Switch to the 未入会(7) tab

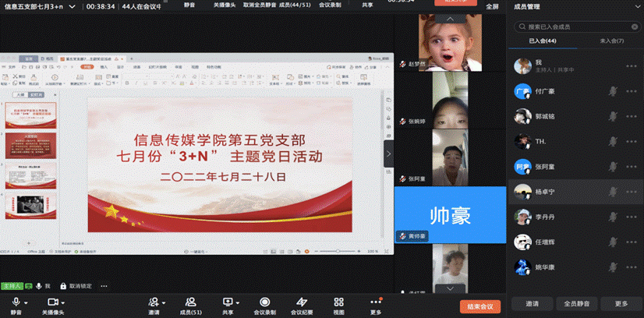610,41
